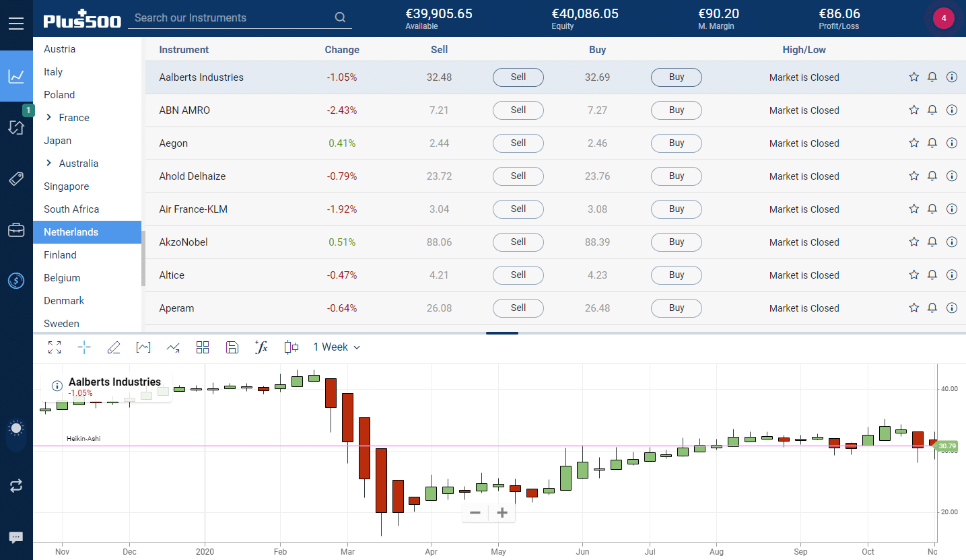Open notifications badge showing 4
This screenshot has width=966, height=560.
point(944,18)
